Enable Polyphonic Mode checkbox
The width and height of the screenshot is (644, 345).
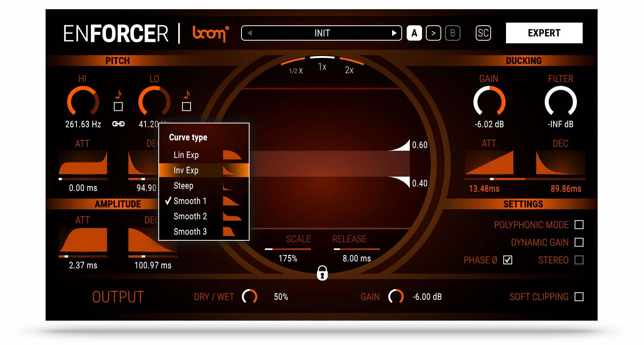(579, 225)
